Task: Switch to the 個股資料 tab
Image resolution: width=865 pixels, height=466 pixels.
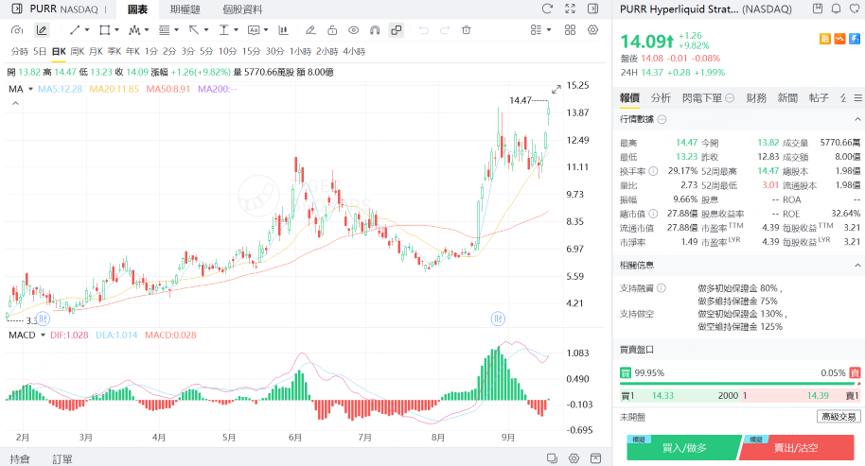Action: [x=243, y=9]
